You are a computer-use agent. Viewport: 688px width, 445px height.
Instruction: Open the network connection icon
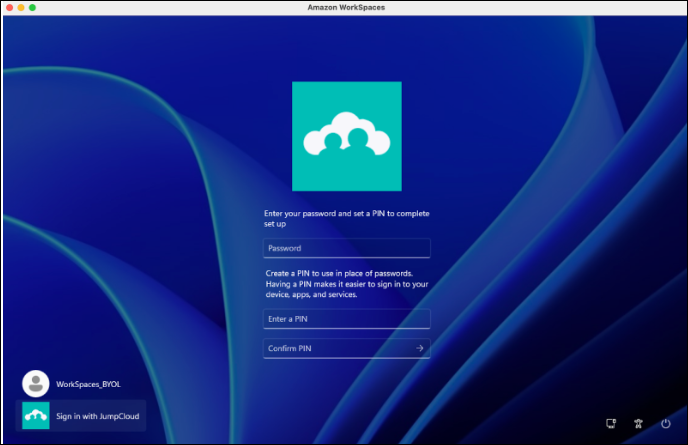click(x=611, y=424)
